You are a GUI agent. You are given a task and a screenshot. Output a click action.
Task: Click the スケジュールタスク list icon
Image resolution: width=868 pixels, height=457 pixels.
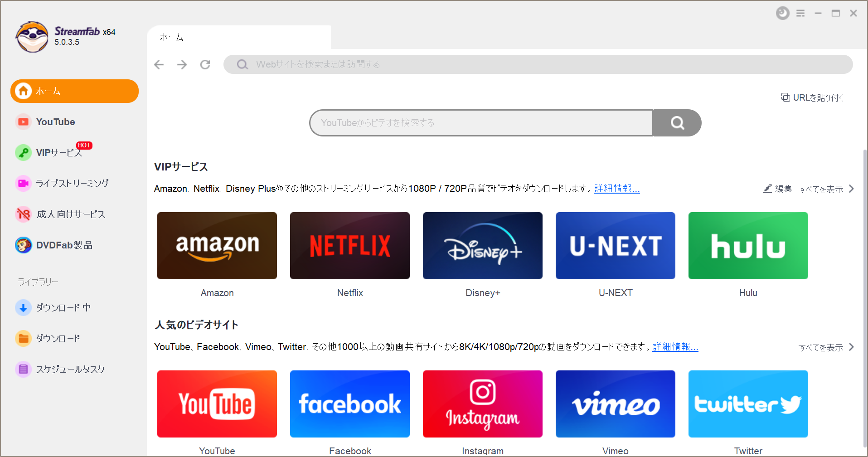[23, 369]
